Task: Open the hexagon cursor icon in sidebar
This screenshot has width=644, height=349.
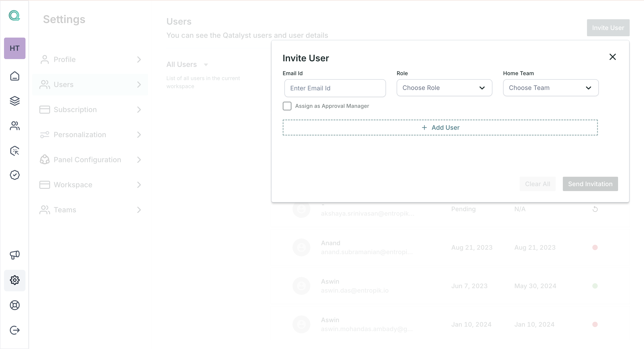Action: click(15, 151)
